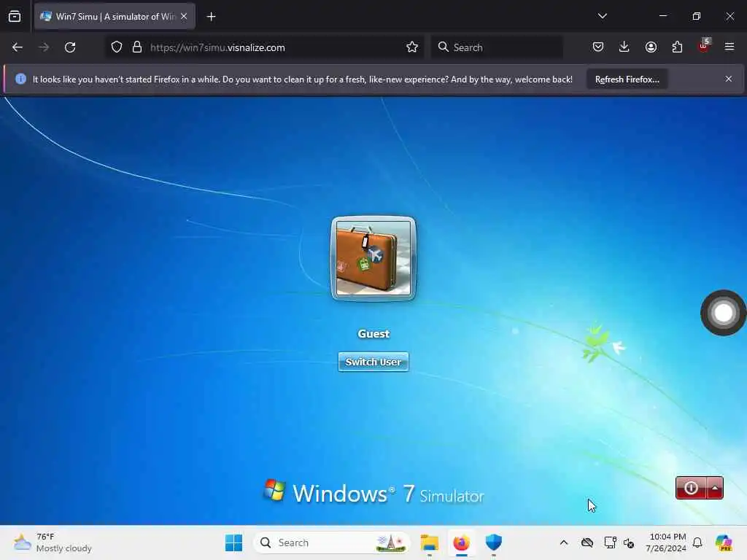
Task: Click the red power shutdown button
Action: pos(691,488)
